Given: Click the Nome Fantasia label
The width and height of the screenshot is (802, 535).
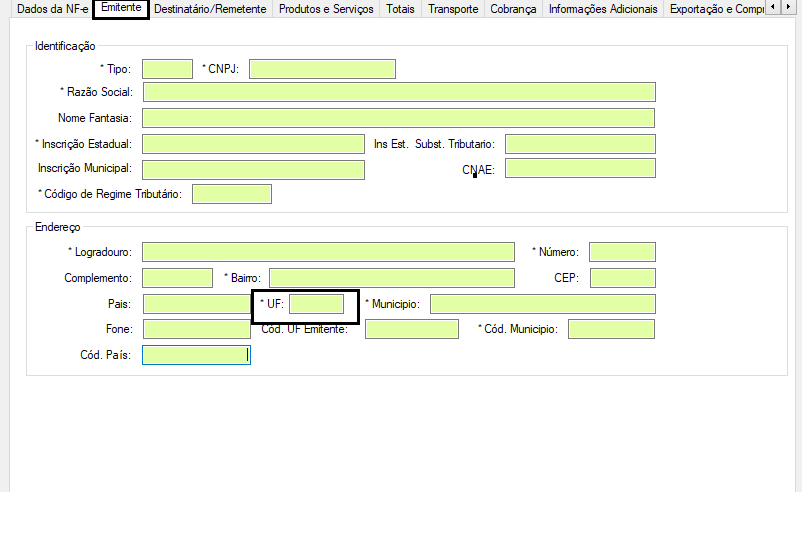Looking at the screenshot, I should (x=95, y=118).
